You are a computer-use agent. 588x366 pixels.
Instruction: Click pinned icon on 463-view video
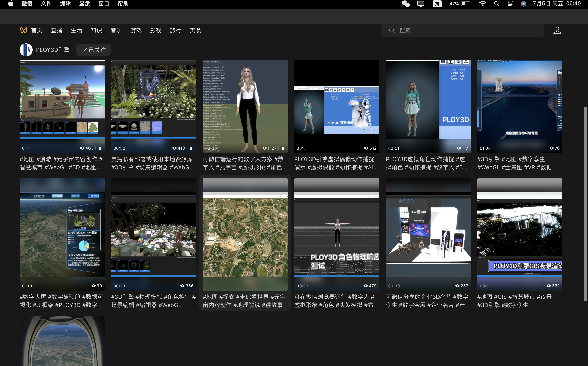coord(100,148)
